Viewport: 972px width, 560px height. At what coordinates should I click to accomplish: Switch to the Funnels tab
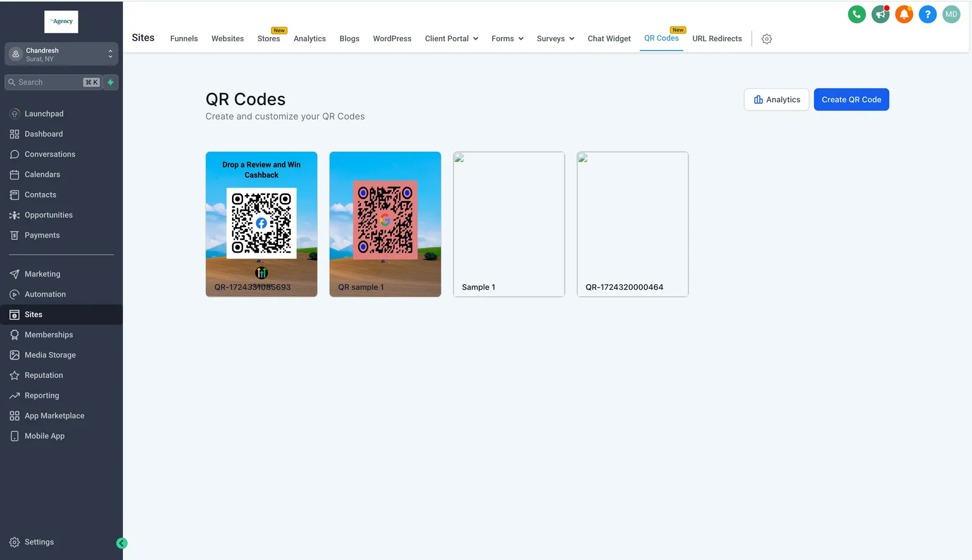(184, 38)
